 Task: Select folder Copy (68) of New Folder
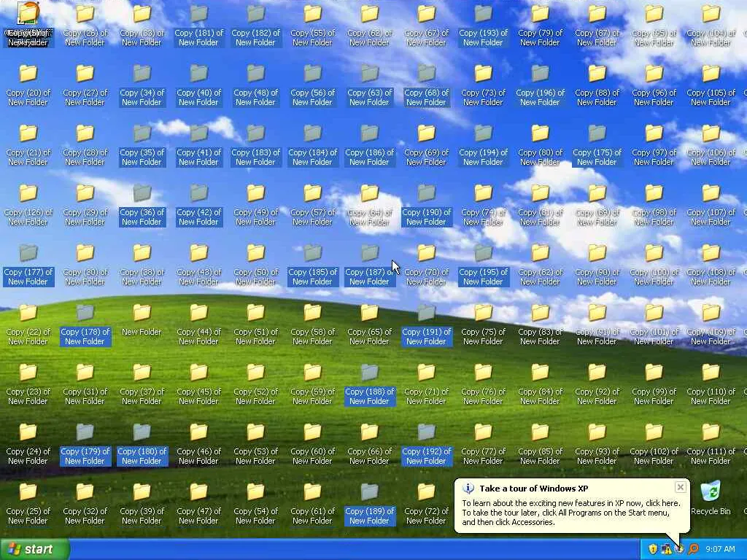(426, 85)
